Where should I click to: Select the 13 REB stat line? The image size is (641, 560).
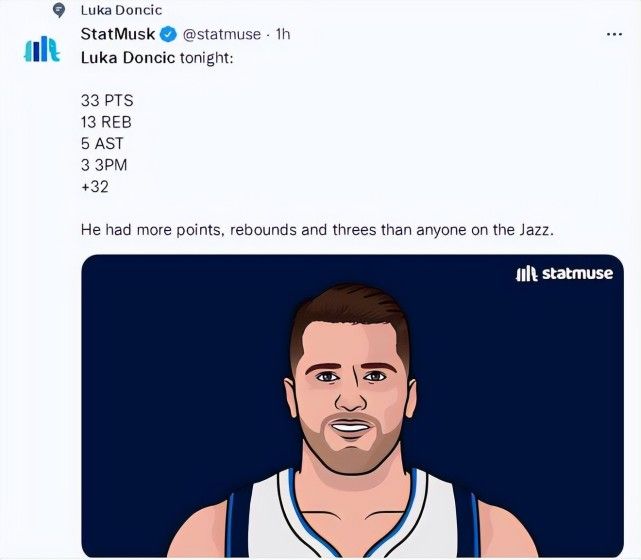point(106,122)
